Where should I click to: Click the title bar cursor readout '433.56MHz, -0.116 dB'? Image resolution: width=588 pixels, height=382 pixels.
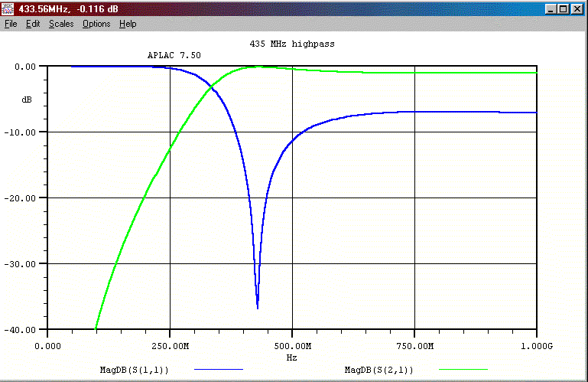(68, 9)
